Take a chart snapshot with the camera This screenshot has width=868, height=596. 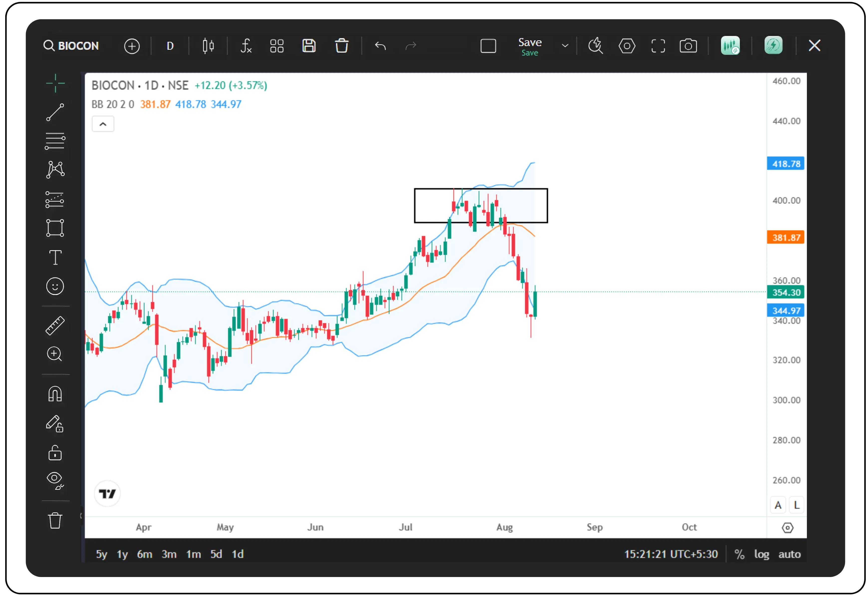pos(688,46)
